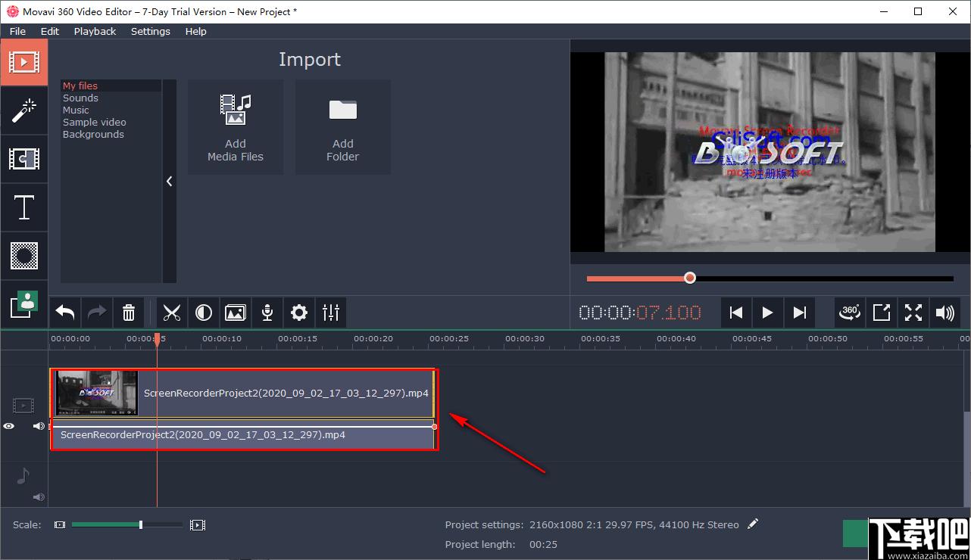Viewport: 971px width, 560px height.
Task: Open the Chroma Key and more tools tab
Action: (23, 304)
